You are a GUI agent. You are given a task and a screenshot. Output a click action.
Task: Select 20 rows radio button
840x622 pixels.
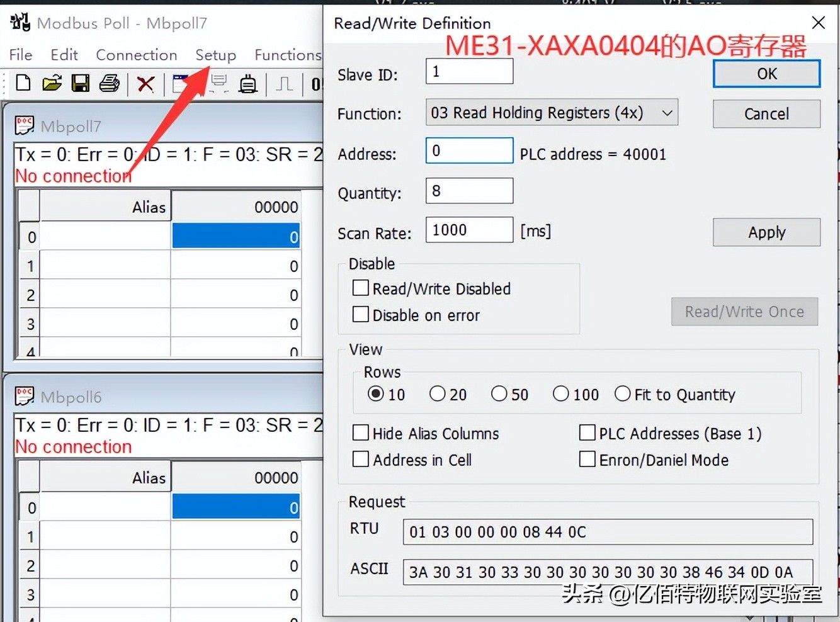[x=438, y=393]
